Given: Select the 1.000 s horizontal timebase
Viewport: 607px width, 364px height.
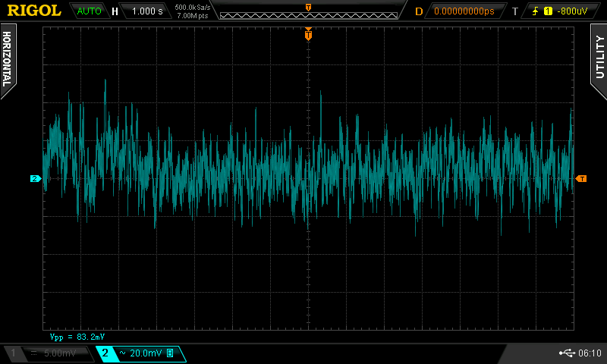Looking at the screenshot, I should pos(147,11).
